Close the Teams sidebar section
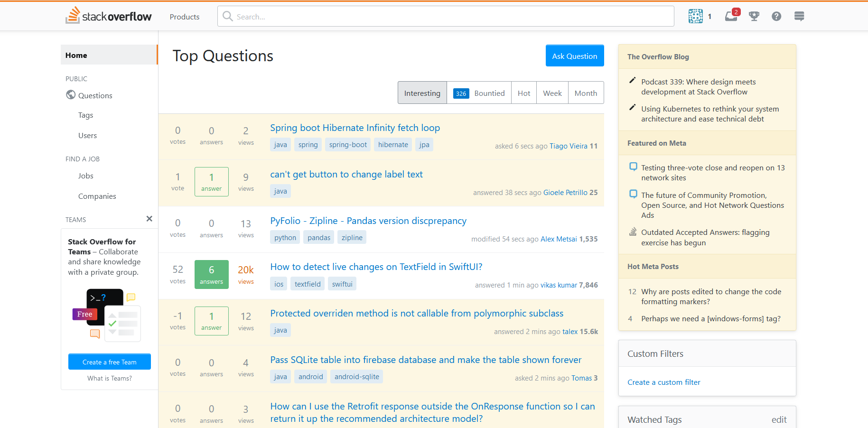The height and width of the screenshot is (428, 868). [149, 219]
